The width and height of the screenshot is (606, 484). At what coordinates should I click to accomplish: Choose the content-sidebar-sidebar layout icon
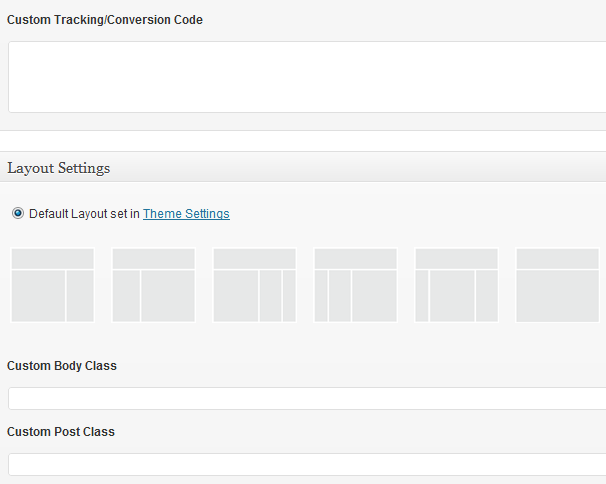pyautogui.click(x=254, y=285)
